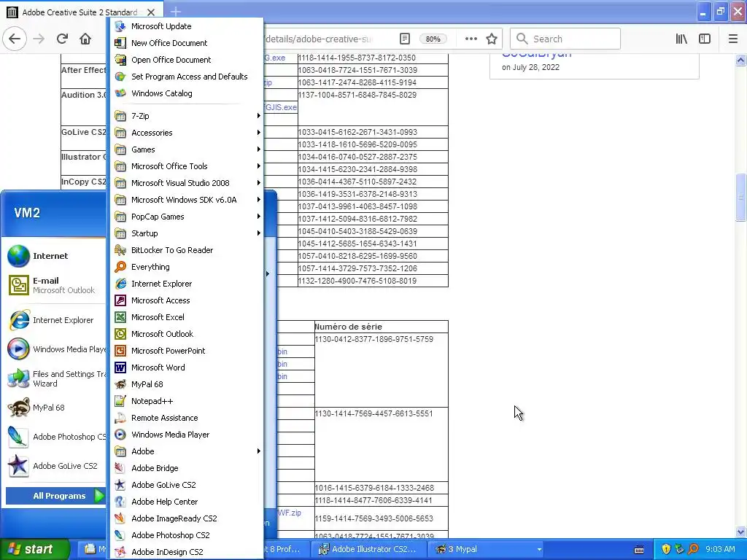Screen dimensions: 747x560
Task: Open the browser hamburger menu
Action: click(733, 39)
